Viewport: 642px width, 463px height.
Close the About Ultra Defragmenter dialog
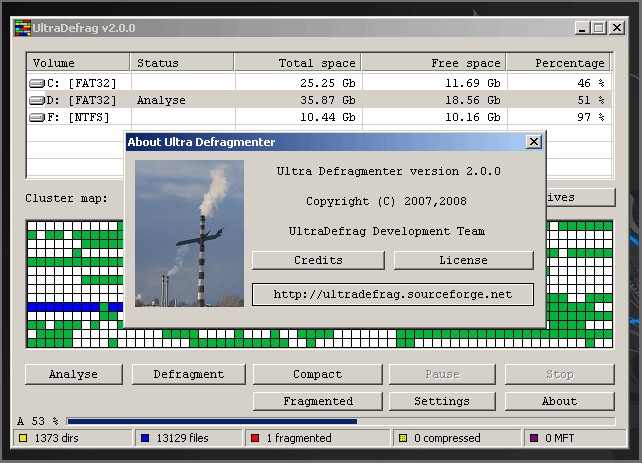coord(533,142)
